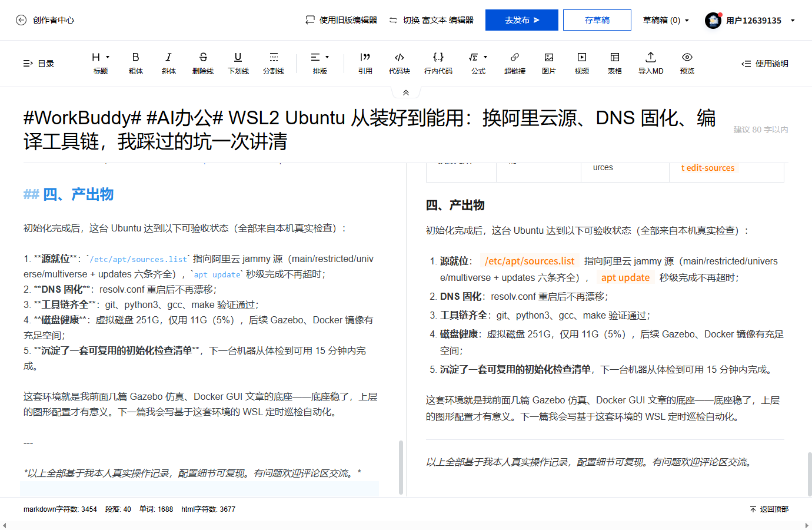Insert a 图片 image
This screenshot has height=530, width=812.
pos(549,63)
